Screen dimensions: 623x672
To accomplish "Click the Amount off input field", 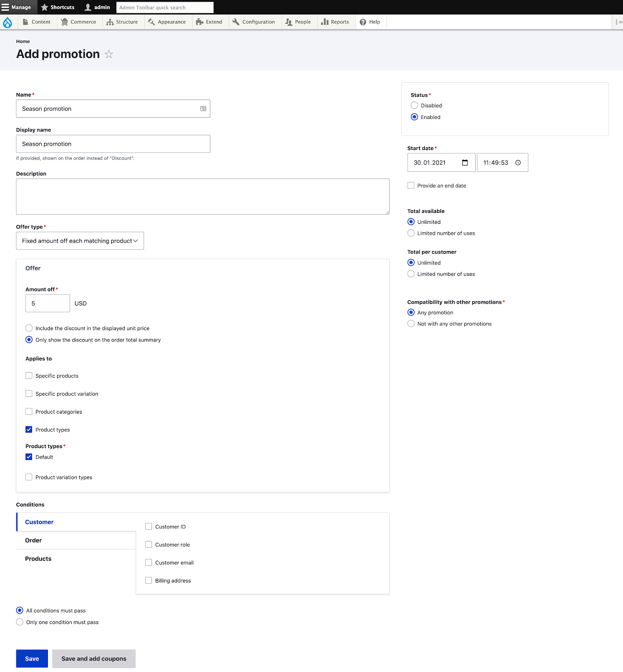I will click(x=47, y=303).
